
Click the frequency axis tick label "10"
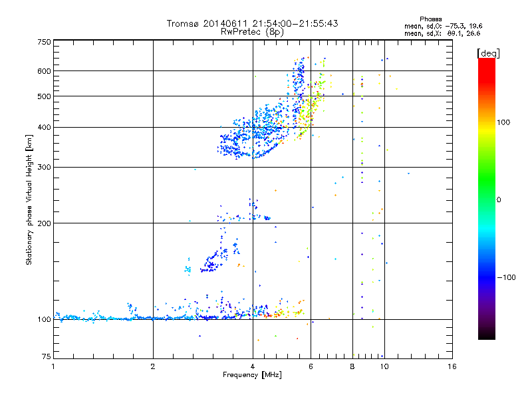click(384, 366)
